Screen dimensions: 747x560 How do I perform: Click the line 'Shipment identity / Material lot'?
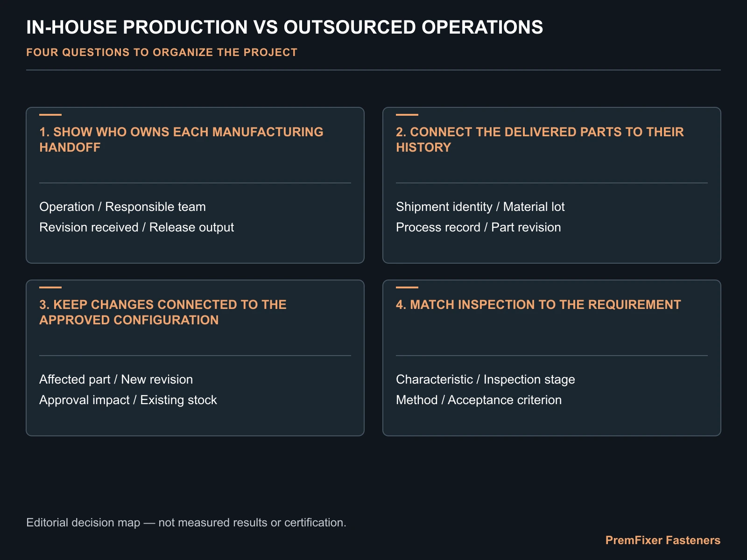pos(480,207)
